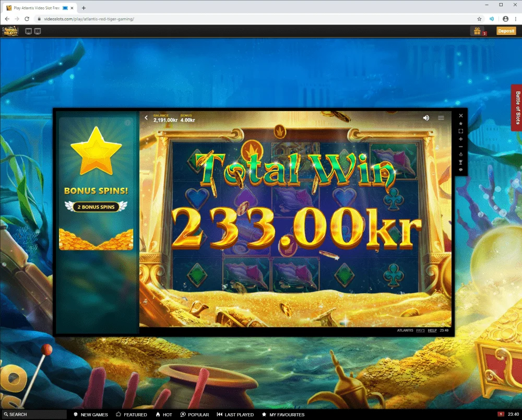Open the Popular games menu item
The width and height of the screenshot is (522, 420).
pos(195,415)
